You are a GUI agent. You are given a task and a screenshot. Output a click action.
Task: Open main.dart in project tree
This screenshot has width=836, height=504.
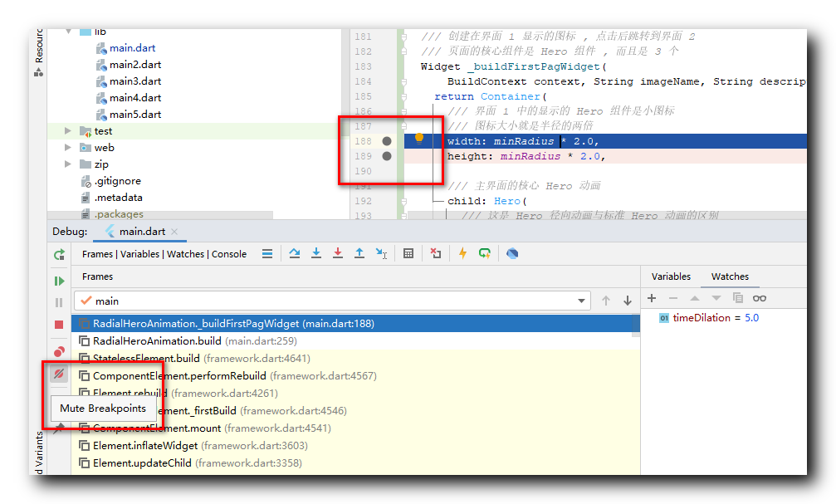(132, 48)
